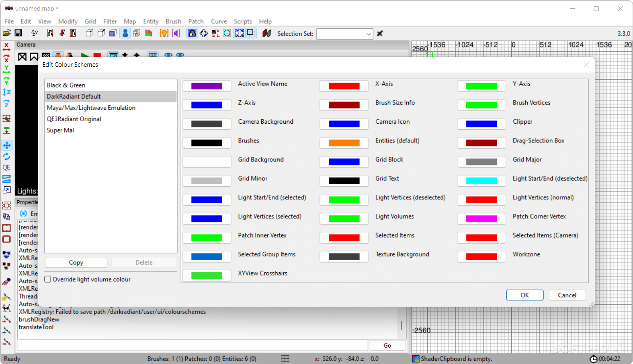Open the Help menu
633x364 pixels.
(x=265, y=21)
